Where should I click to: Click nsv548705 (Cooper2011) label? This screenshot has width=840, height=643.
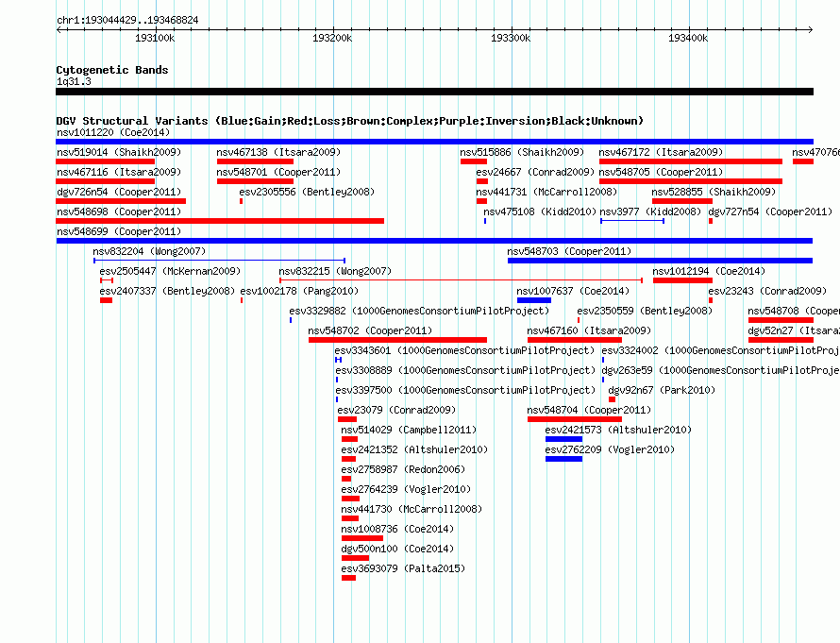pyautogui.click(x=661, y=172)
